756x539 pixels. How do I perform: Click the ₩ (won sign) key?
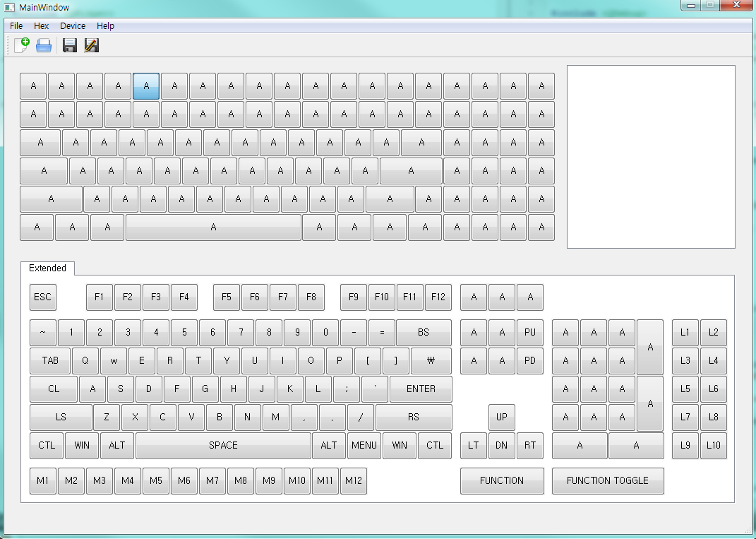pos(431,361)
